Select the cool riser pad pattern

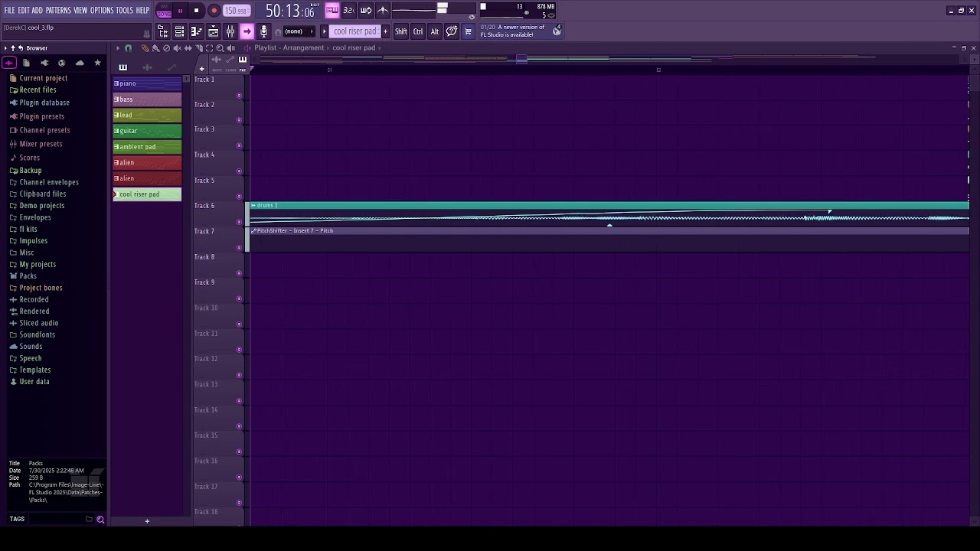(147, 194)
